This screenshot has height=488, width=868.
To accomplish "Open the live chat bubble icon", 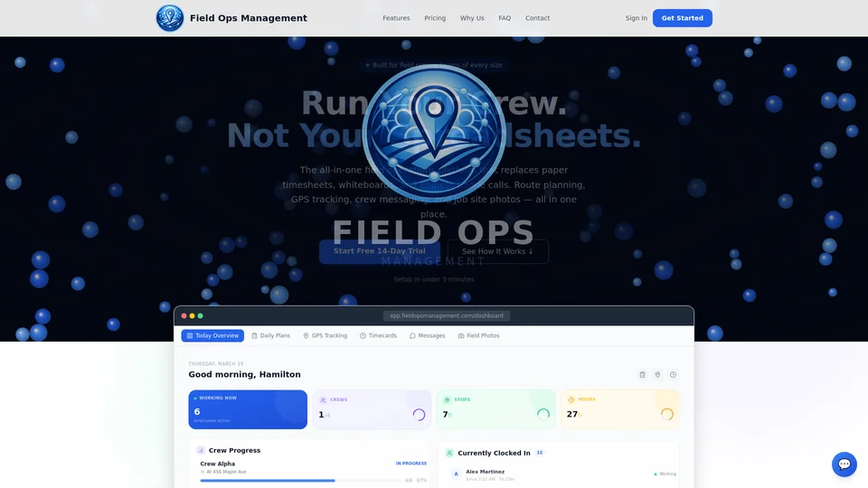I will pyautogui.click(x=844, y=465).
